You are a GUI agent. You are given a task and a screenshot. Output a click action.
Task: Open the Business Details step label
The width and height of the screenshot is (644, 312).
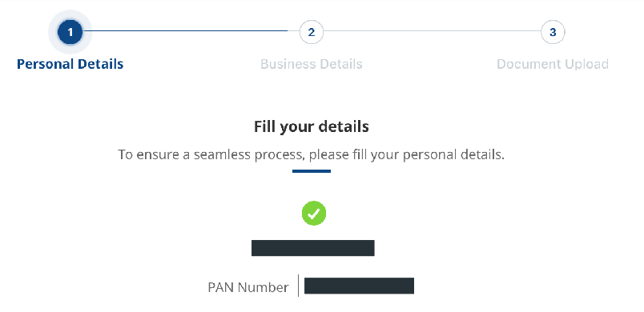(312, 64)
